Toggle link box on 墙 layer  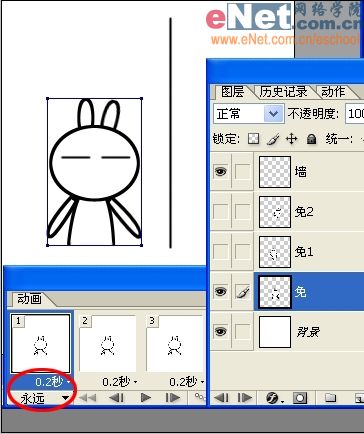click(243, 172)
